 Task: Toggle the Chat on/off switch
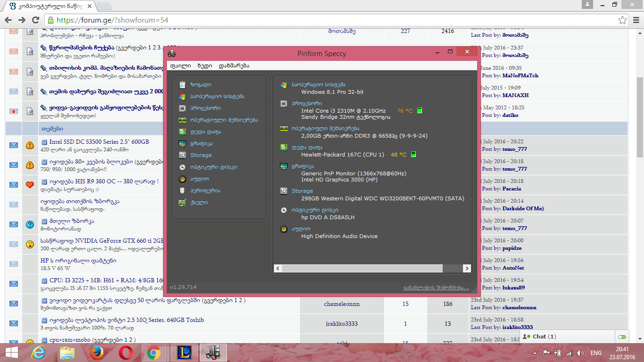(622, 337)
